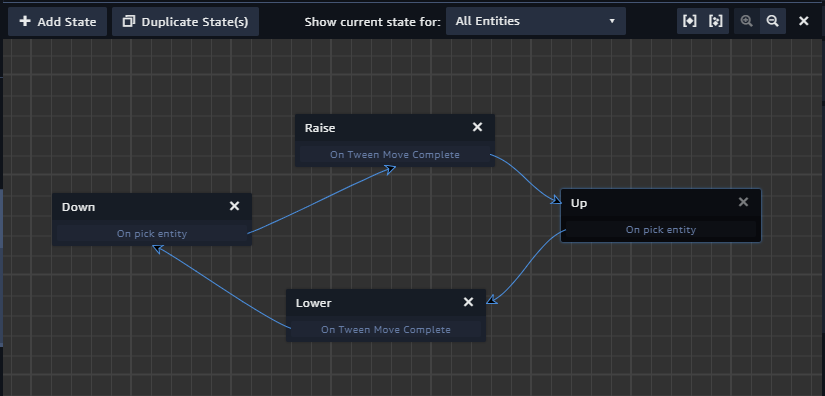The height and width of the screenshot is (396, 825).
Task: Click the Add State button
Action: [x=57, y=22]
